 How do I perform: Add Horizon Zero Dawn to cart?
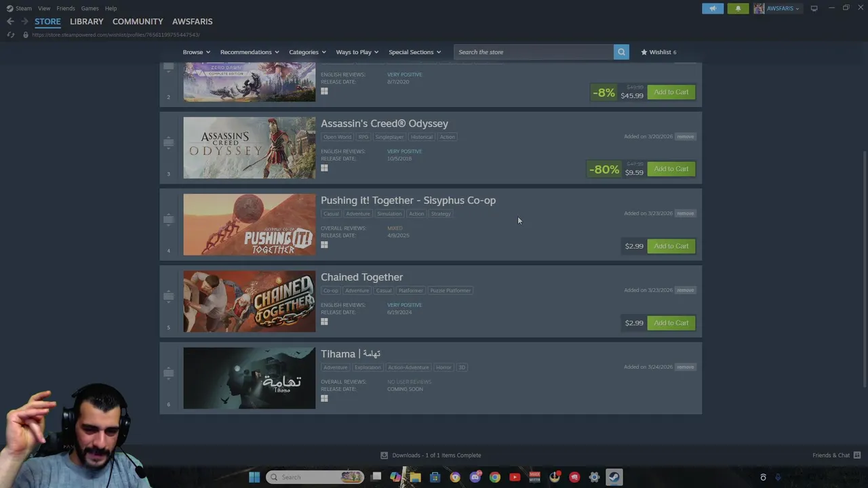tap(671, 92)
